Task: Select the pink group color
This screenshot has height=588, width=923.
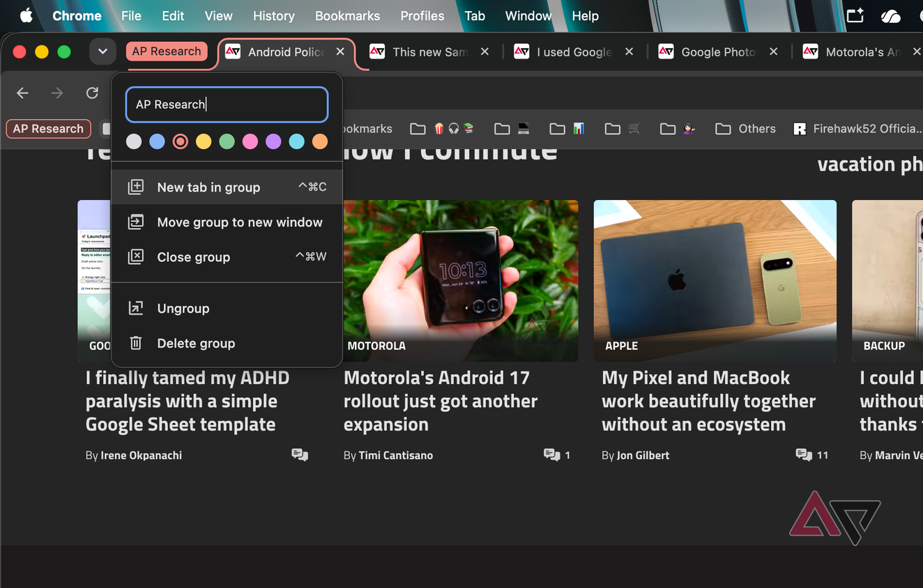Action: [250, 141]
